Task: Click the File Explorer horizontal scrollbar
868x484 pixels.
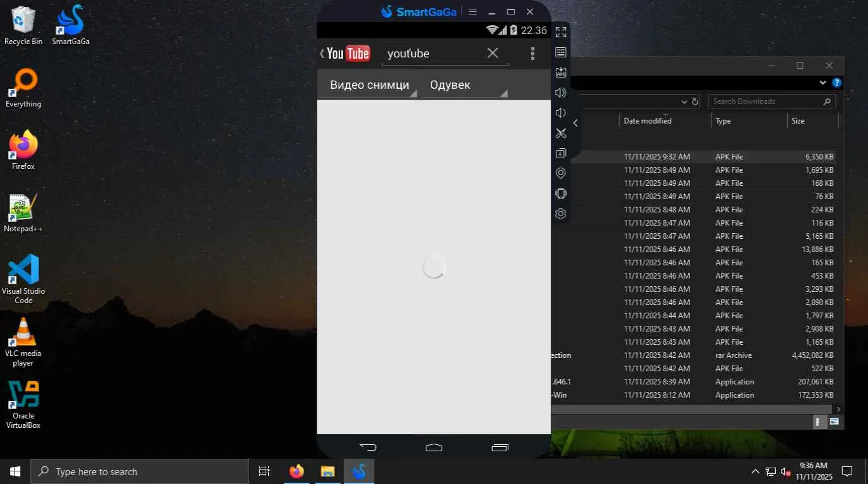Action: pos(692,409)
